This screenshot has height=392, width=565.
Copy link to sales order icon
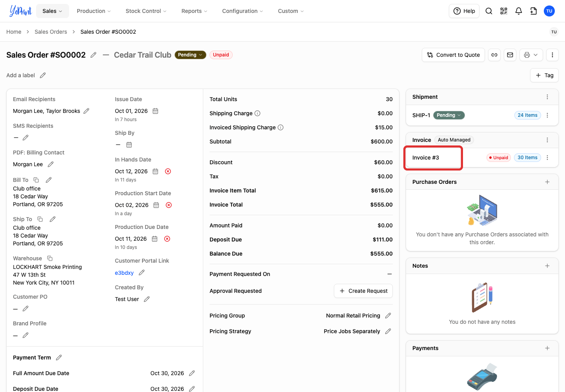coord(494,55)
